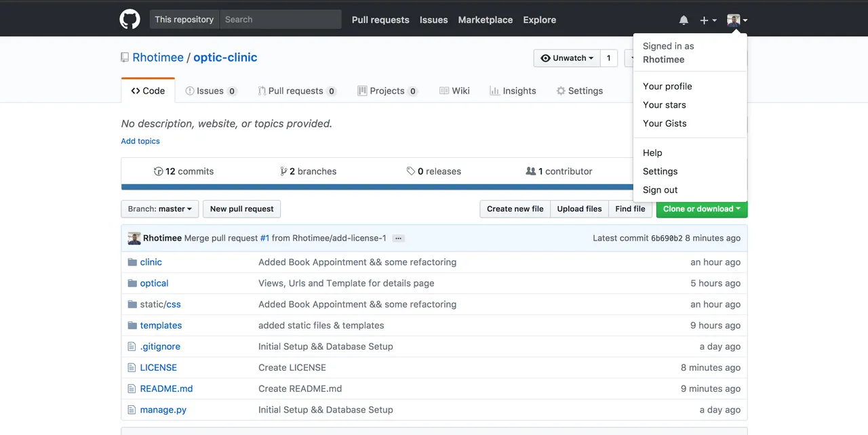The height and width of the screenshot is (435, 868).
Task: Click the README.md file icon
Action: tap(132, 388)
